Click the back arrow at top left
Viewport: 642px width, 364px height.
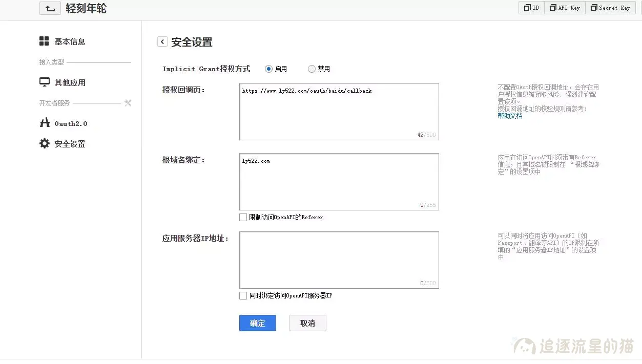pos(49,8)
